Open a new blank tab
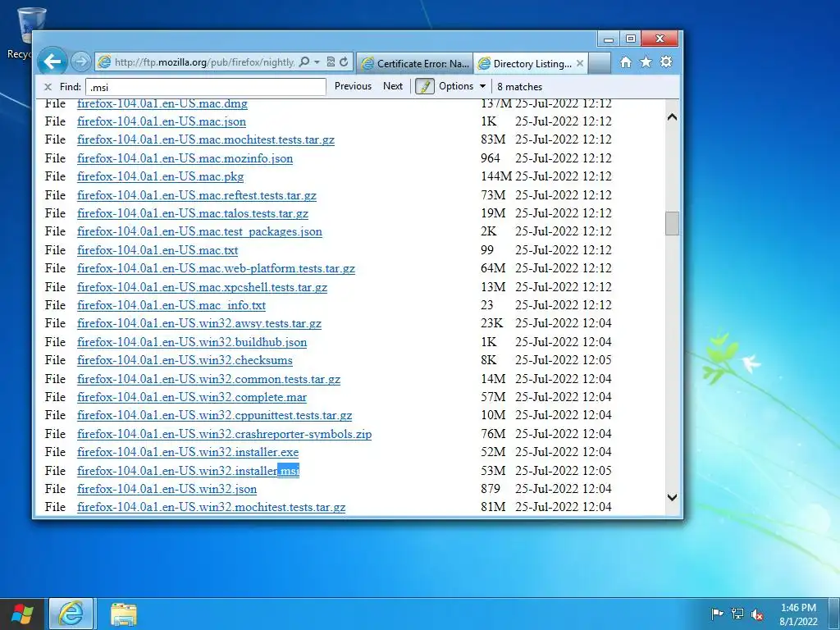 click(x=600, y=63)
